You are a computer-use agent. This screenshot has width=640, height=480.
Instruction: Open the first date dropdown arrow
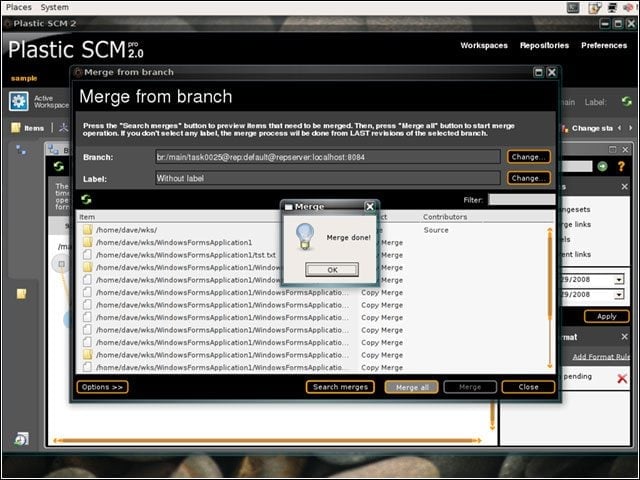pyautogui.click(x=619, y=280)
